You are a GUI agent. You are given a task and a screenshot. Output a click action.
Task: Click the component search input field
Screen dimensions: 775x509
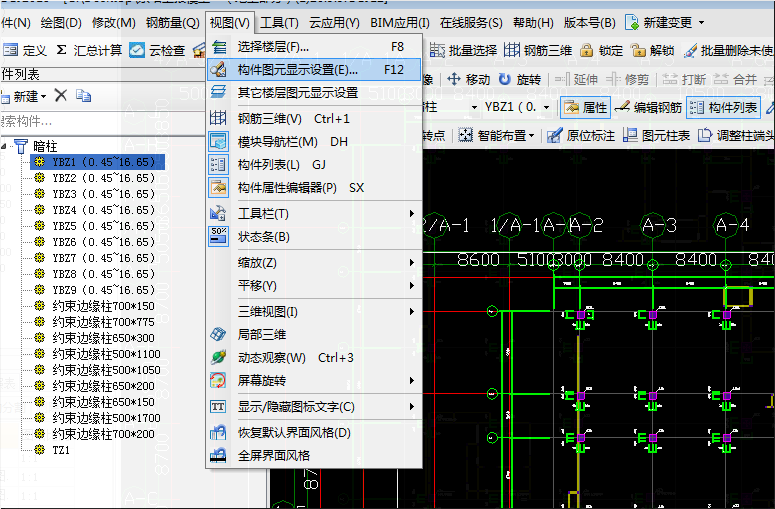[102, 122]
